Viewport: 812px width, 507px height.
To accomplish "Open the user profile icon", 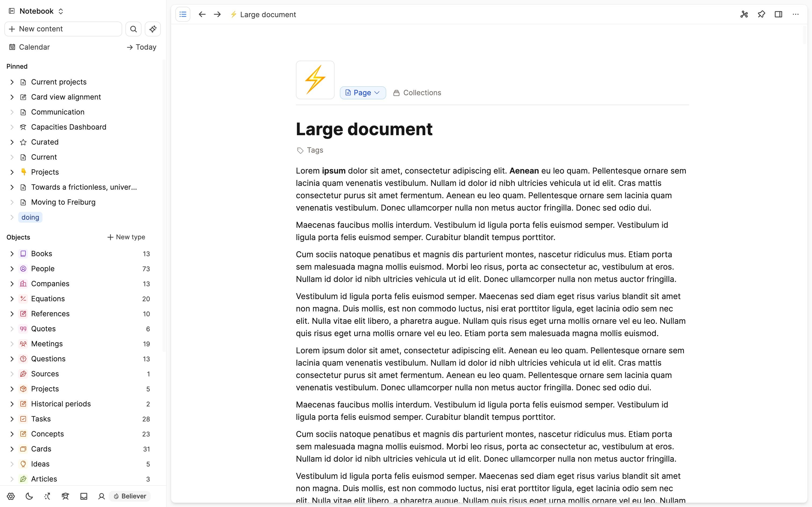I will (102, 496).
